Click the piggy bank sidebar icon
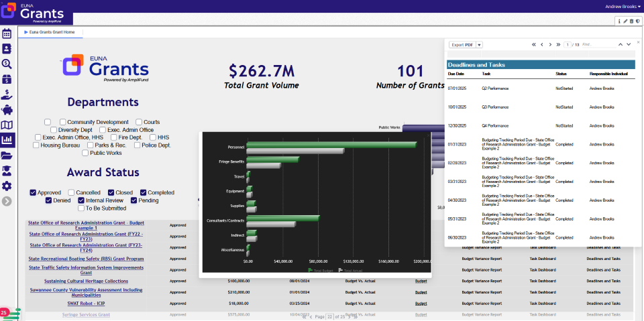 (7, 109)
